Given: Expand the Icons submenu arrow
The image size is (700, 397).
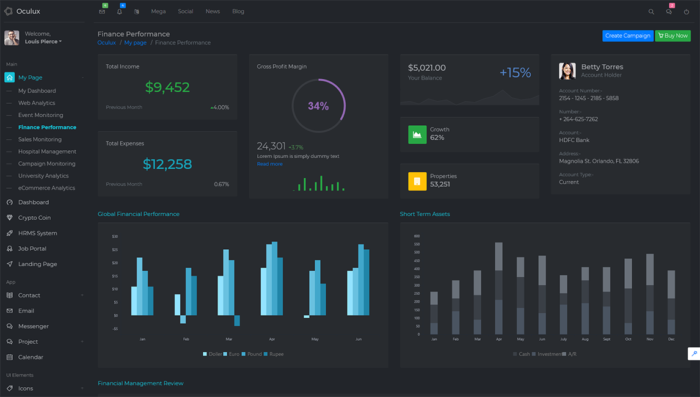Looking at the screenshot, I should tap(83, 389).
